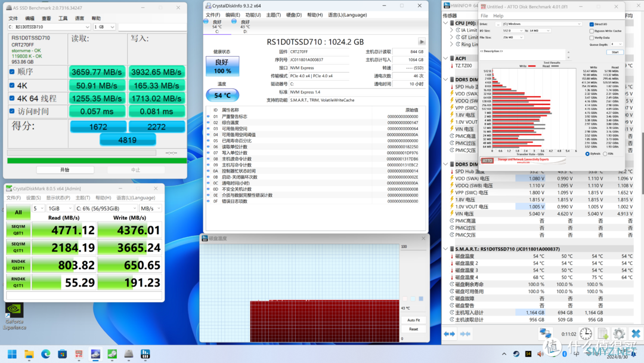The width and height of the screenshot is (644, 363).
Task: Uncheck 顺序 test in AS SSD
Action: (x=12, y=72)
